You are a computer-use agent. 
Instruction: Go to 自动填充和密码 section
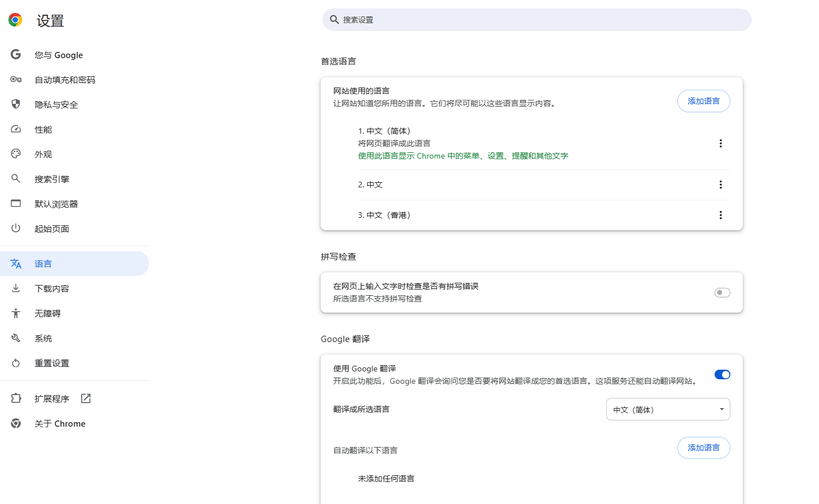75,80
